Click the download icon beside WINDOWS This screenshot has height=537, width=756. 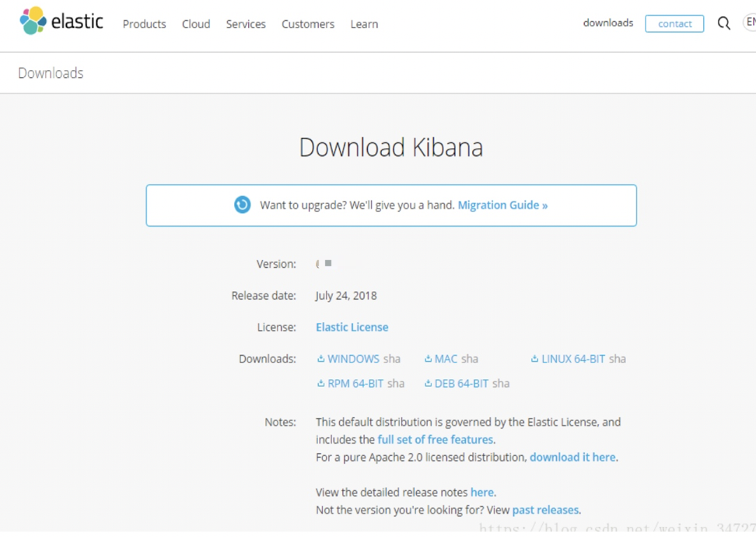320,359
